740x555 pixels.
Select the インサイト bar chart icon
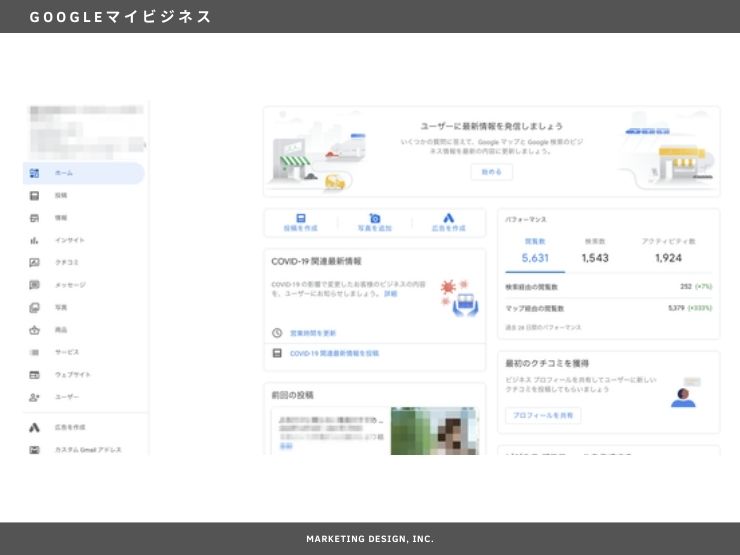pos(34,240)
